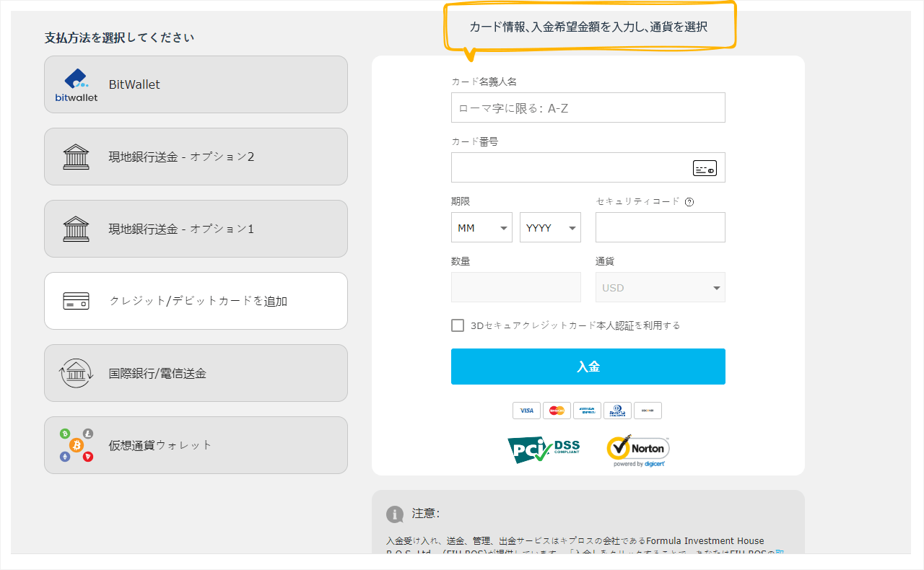Click the VISA card logo

[x=527, y=411]
